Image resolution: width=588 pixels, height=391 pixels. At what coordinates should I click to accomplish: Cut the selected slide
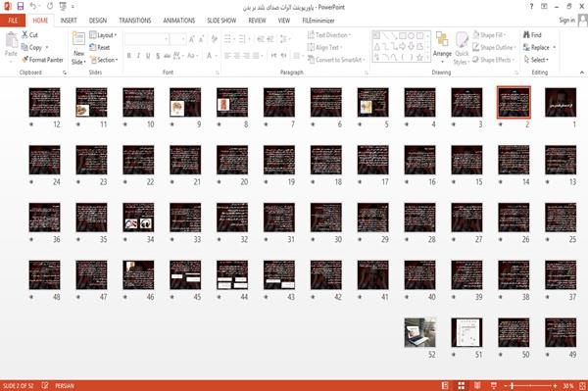point(30,35)
